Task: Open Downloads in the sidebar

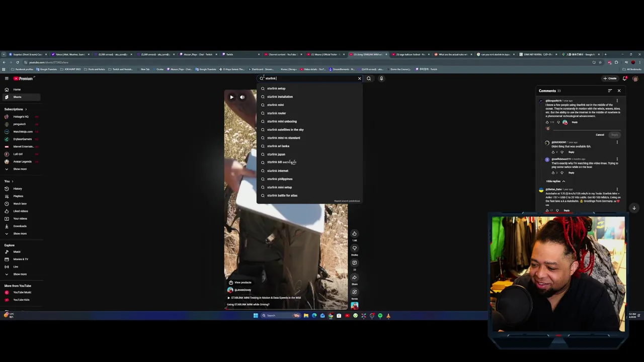Action: [21, 226]
